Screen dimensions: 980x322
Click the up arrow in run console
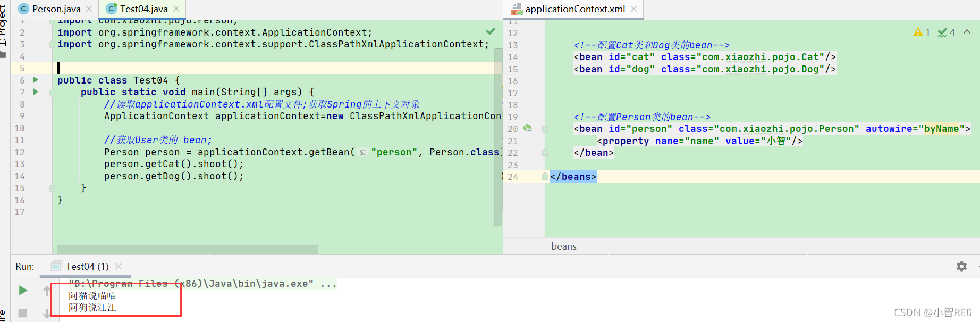(x=47, y=291)
